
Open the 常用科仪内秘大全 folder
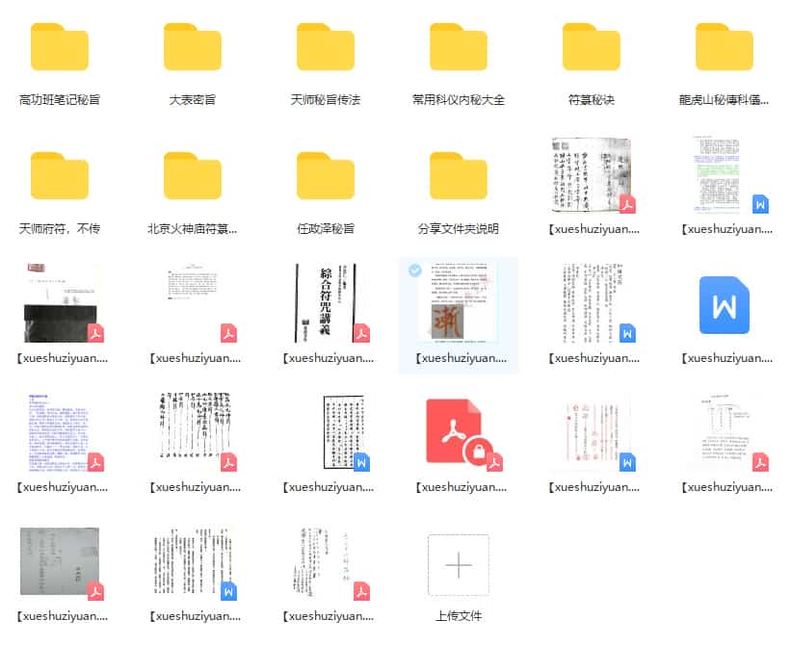coord(459,46)
